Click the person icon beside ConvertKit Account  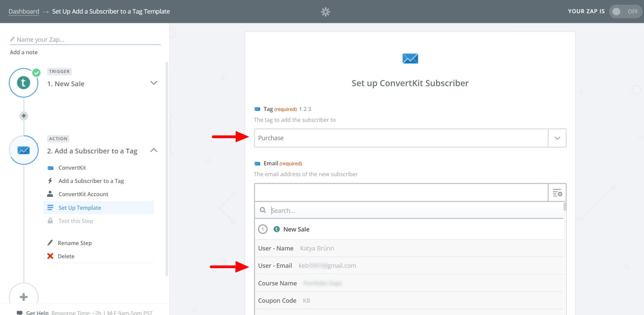pyautogui.click(x=50, y=194)
